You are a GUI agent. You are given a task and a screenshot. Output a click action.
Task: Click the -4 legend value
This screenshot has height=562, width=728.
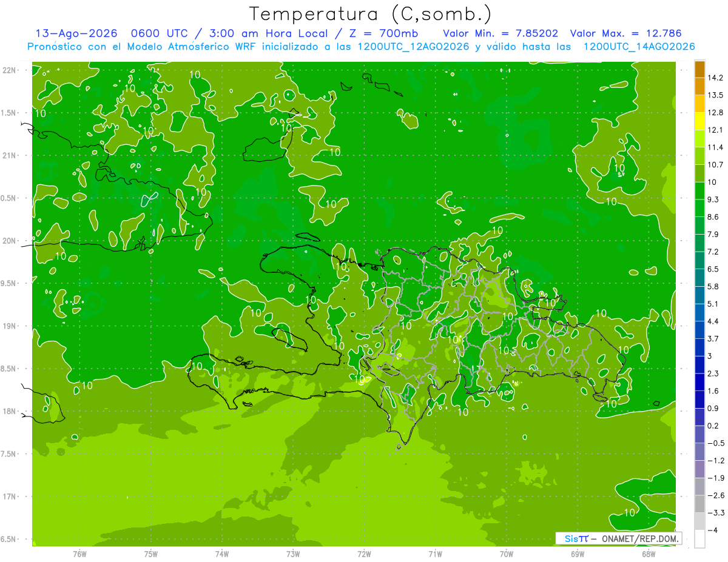click(713, 530)
